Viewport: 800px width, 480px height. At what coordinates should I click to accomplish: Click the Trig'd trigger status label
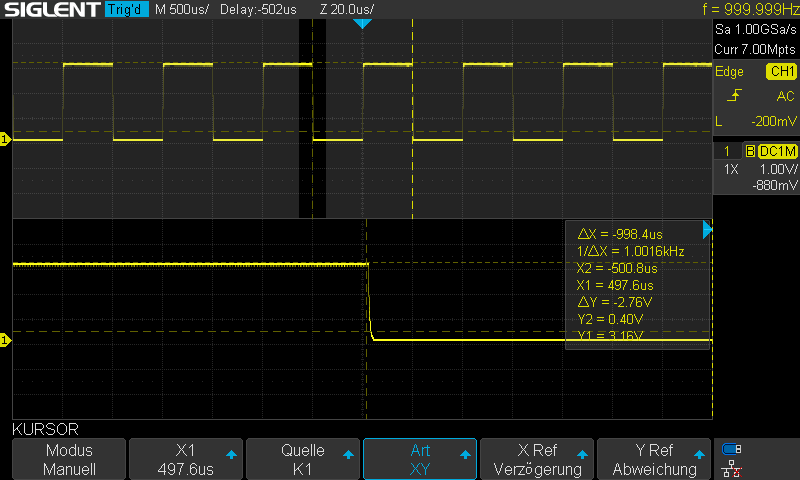click(126, 10)
